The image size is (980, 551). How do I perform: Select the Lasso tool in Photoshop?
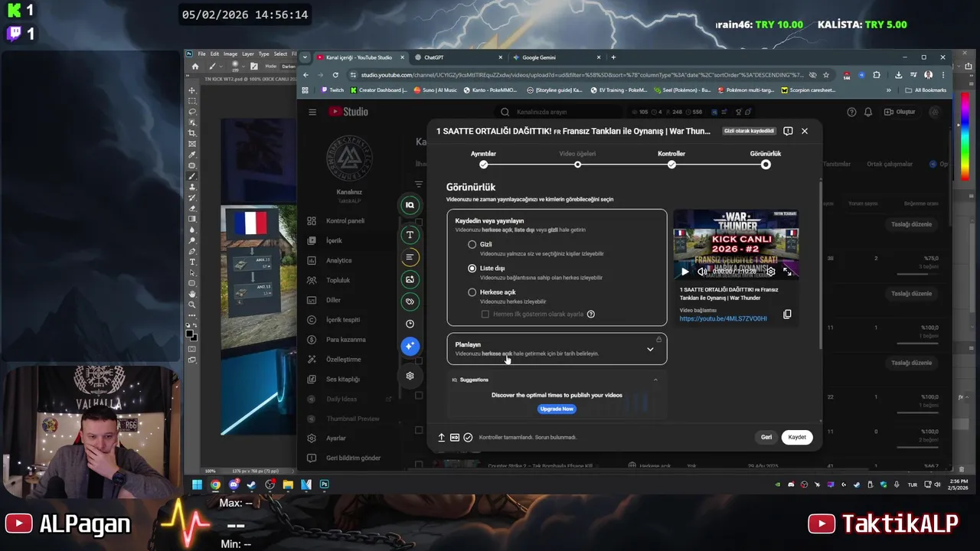click(192, 112)
